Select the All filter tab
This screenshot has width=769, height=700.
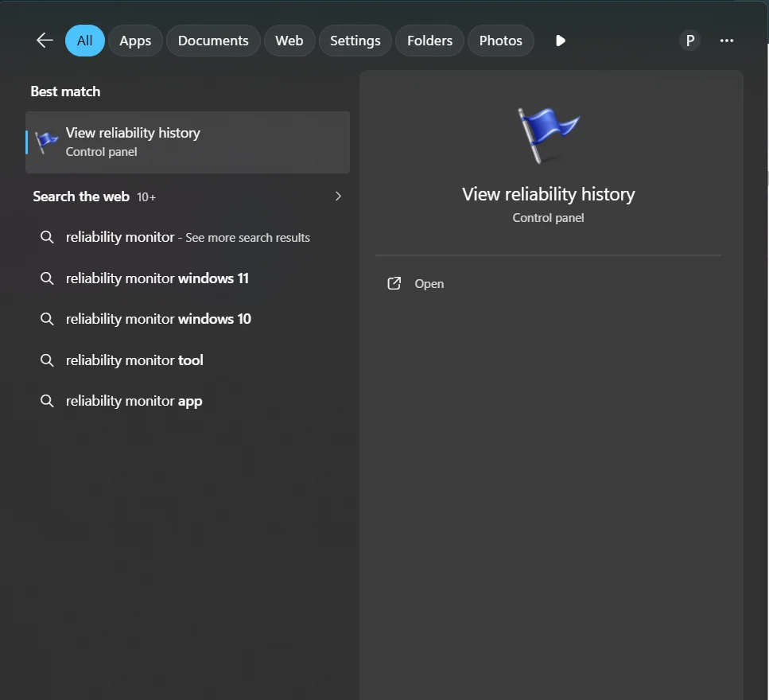click(x=85, y=41)
